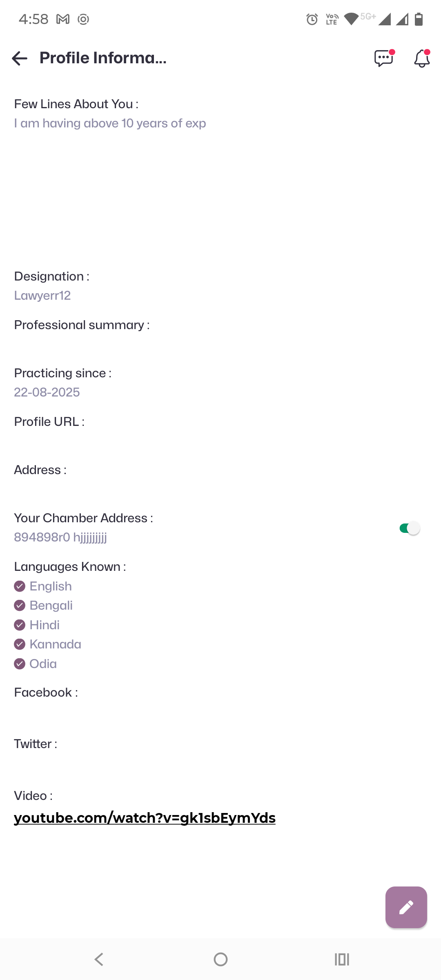Tap the alarm icon in status bar
441x980 pixels.
[312, 19]
